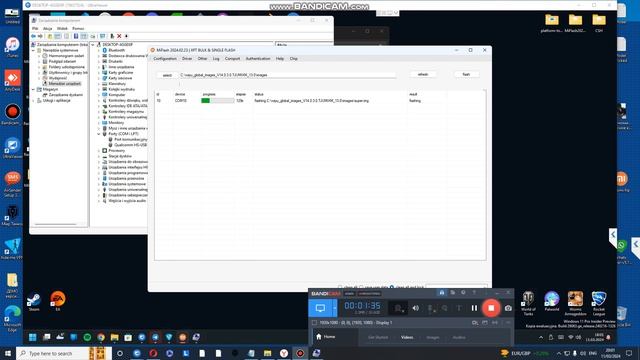640x360 pixels.
Task: Click the Bandicam folder icon in title bar
Action: coord(453,292)
